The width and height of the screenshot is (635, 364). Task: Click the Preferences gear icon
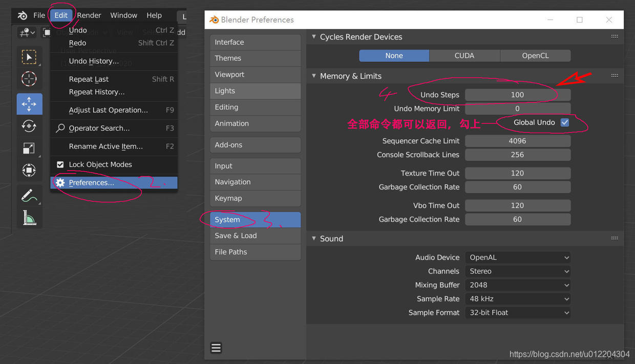click(60, 183)
